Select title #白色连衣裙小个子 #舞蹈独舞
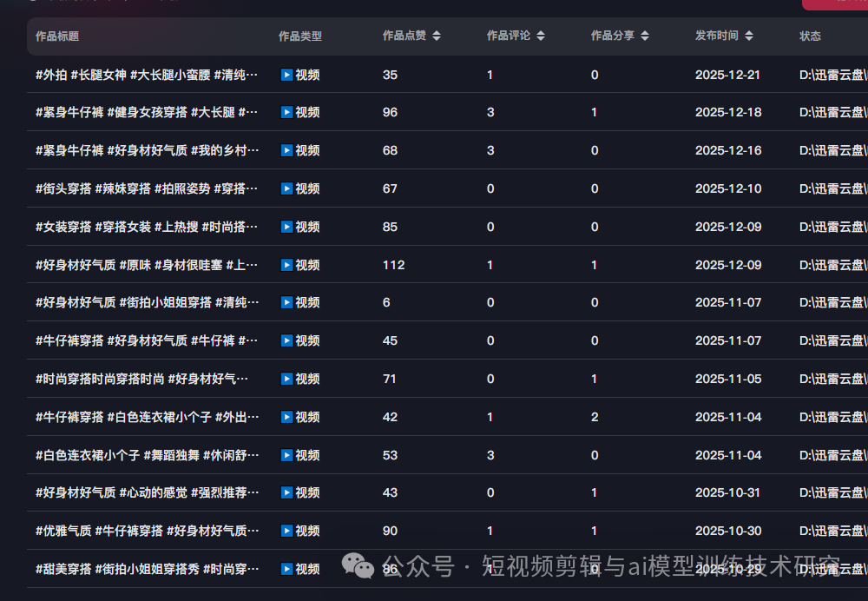This screenshot has width=868, height=601. coord(147,455)
